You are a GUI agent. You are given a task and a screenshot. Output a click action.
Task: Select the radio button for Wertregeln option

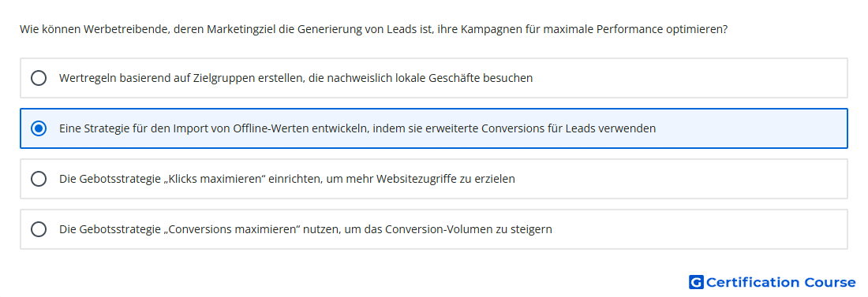[39, 78]
